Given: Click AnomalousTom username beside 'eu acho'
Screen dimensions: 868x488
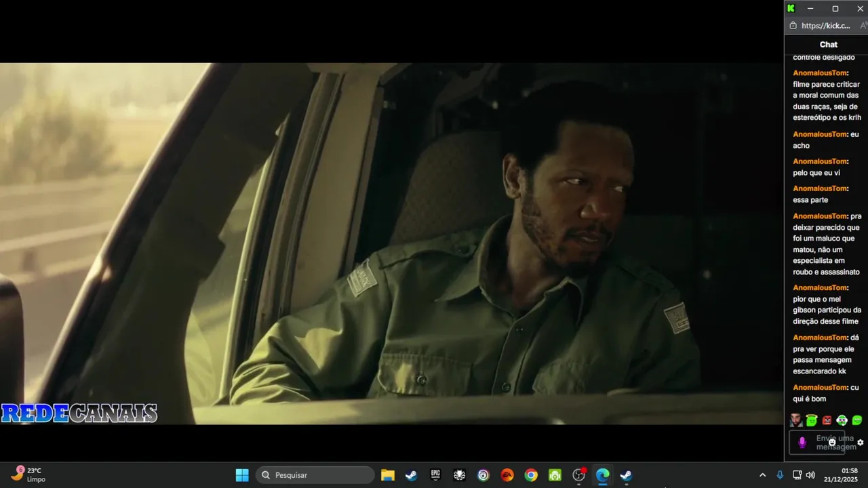Looking at the screenshot, I should coord(820,134).
